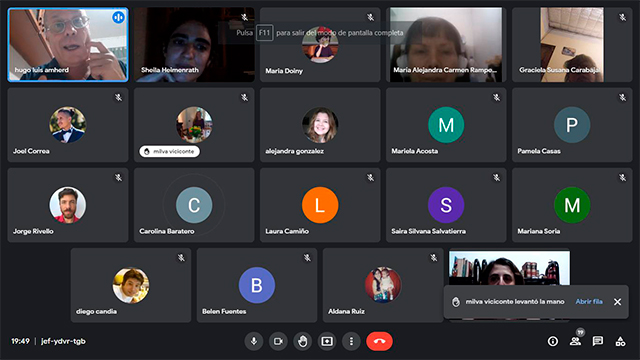Open the three-dot more options menu
The height and width of the screenshot is (360, 640).
(351, 341)
